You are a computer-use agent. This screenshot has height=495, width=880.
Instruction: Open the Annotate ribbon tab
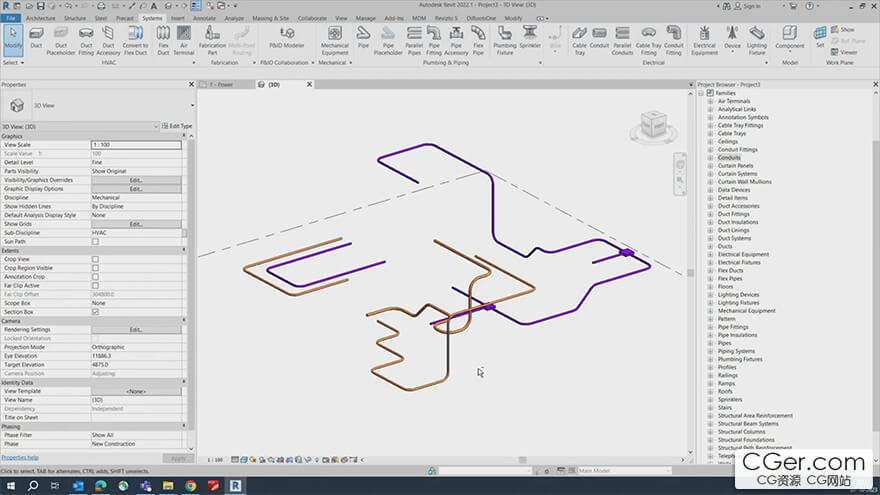click(x=205, y=18)
